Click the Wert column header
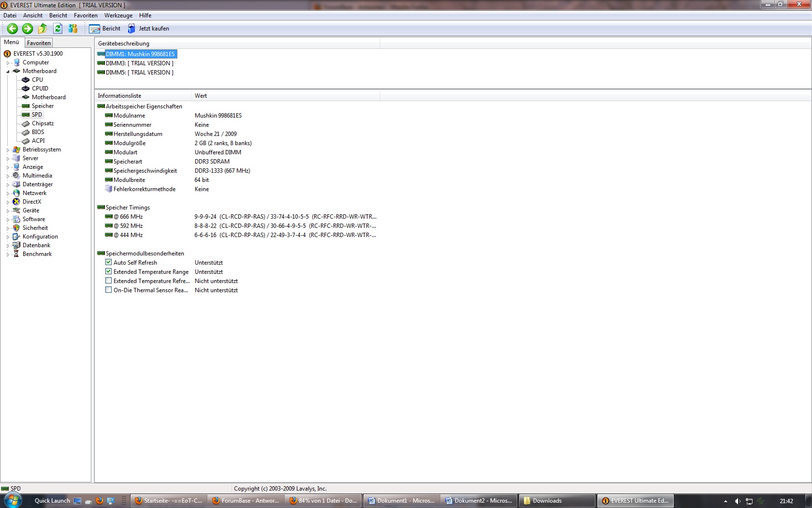 (286, 96)
